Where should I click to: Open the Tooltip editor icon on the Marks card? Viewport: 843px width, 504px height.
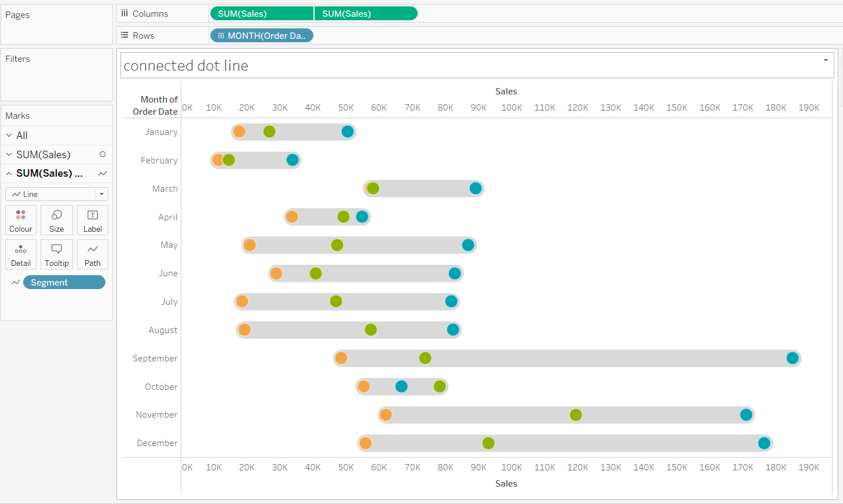point(56,254)
